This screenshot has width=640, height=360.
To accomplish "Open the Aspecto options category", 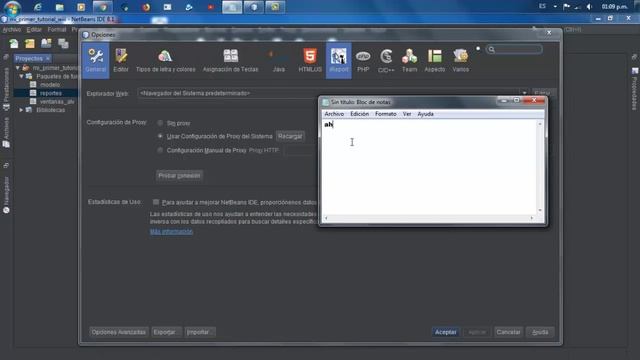I will (x=434, y=60).
